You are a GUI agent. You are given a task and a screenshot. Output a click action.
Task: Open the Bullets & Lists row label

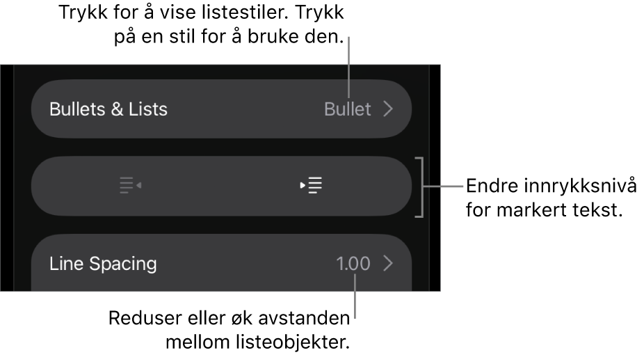click(x=108, y=109)
